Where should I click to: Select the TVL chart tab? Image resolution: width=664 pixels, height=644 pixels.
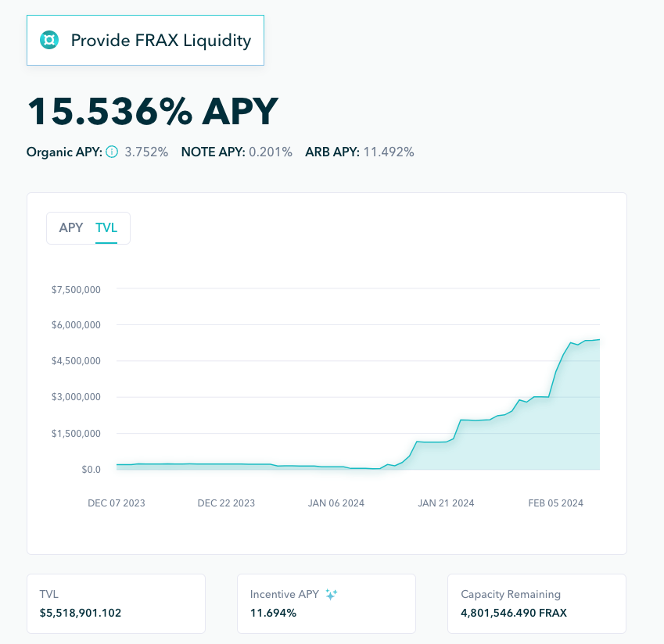(x=106, y=228)
